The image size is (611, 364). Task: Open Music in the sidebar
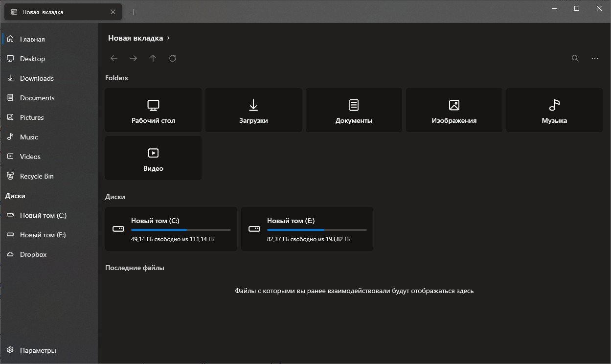click(x=49, y=137)
